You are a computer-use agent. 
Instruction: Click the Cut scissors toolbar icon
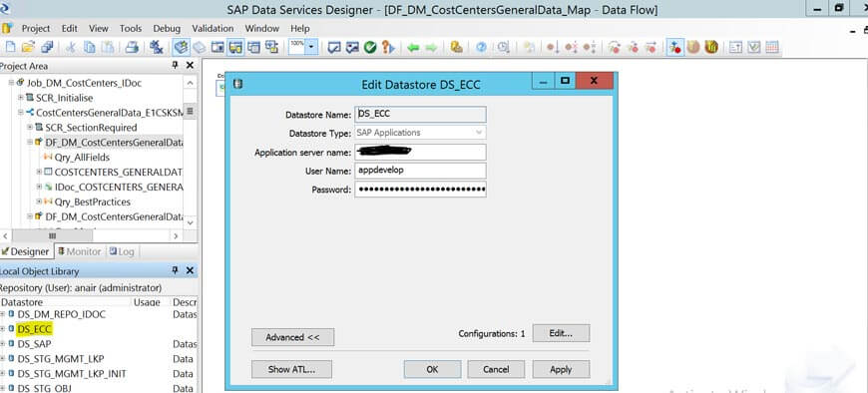coord(70,48)
